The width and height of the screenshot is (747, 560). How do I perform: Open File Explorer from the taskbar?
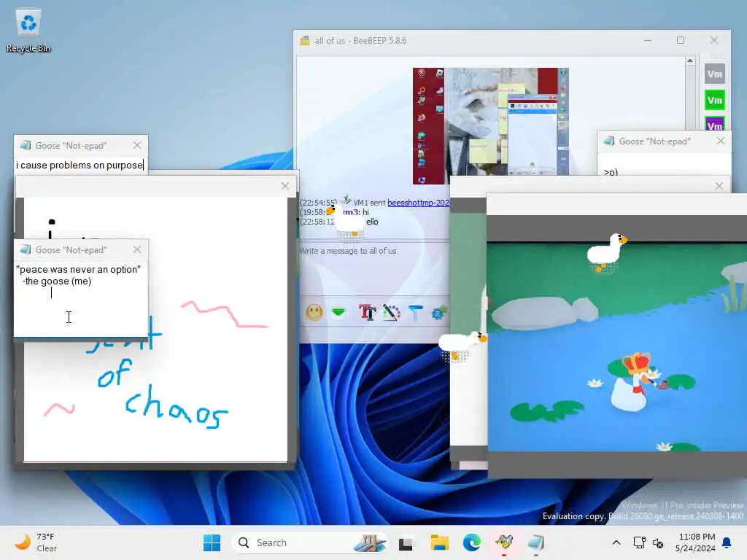pyautogui.click(x=439, y=542)
